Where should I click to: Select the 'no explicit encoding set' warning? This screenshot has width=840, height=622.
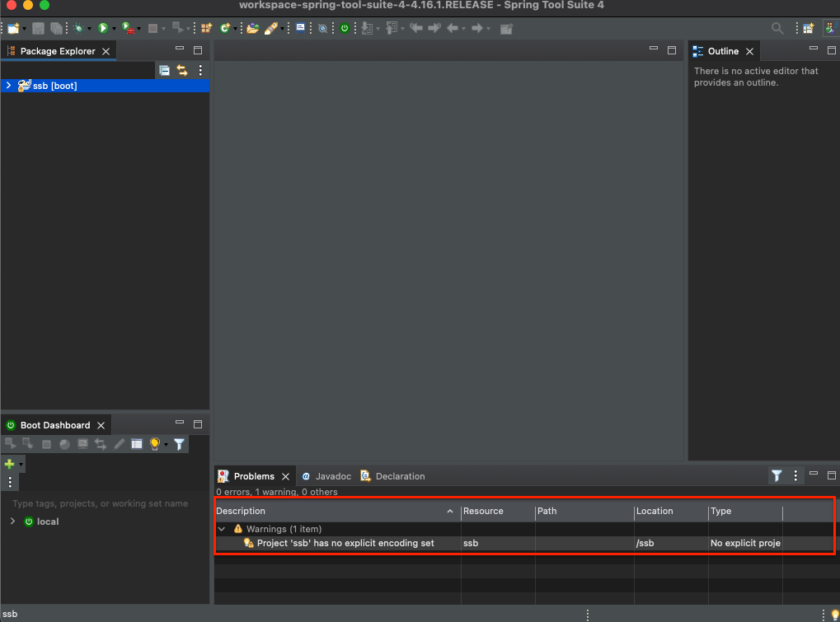pyautogui.click(x=345, y=543)
